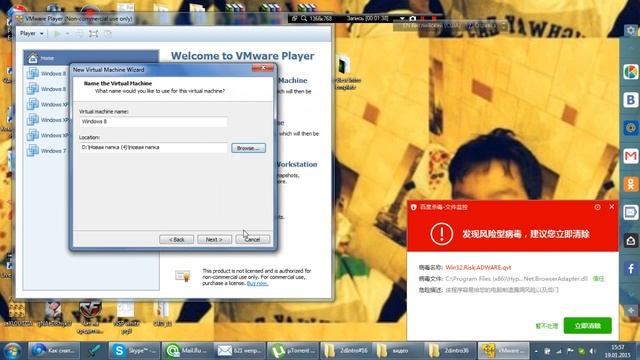Open the 2dintro36 folder on the taskbar

click(x=450, y=351)
